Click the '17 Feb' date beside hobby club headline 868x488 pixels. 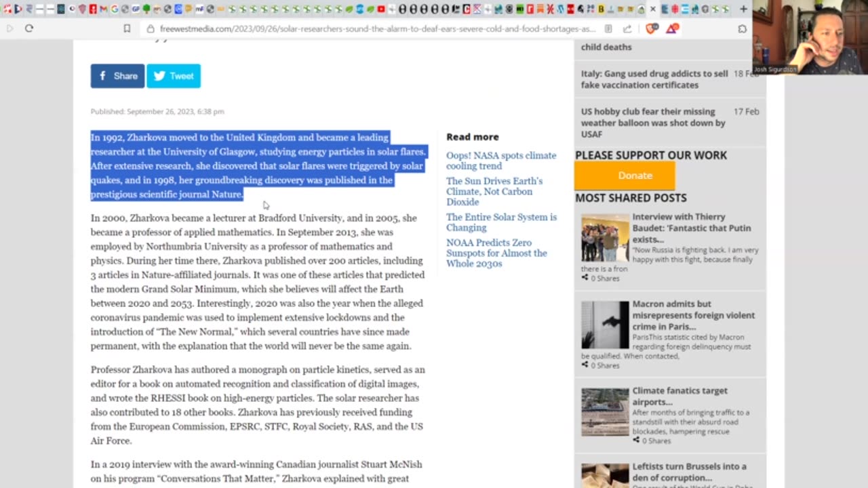tap(746, 111)
